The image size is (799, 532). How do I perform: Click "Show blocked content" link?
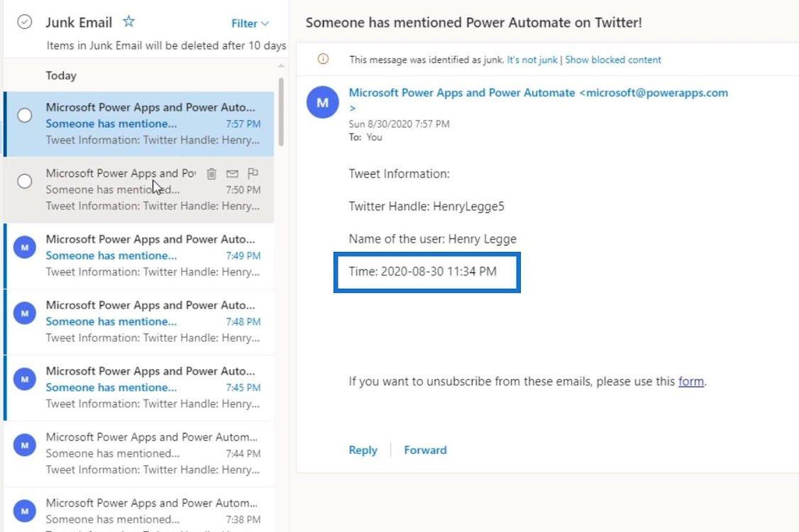pyautogui.click(x=613, y=60)
